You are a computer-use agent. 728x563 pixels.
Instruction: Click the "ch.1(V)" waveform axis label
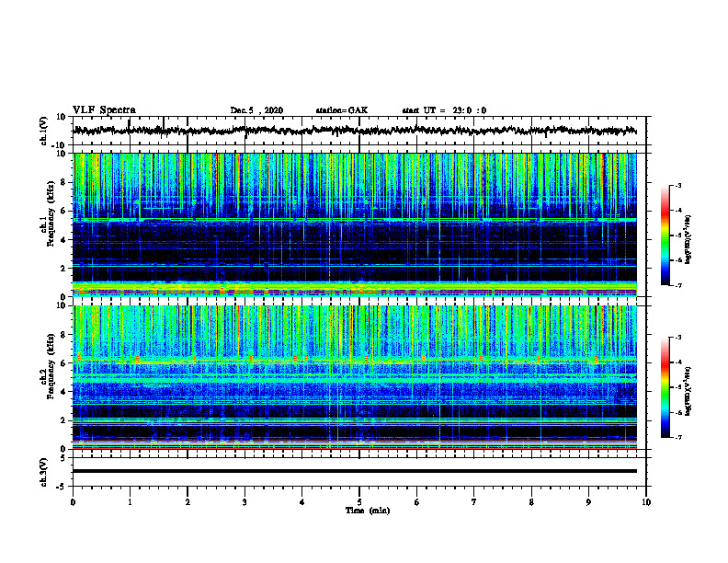click(x=43, y=131)
